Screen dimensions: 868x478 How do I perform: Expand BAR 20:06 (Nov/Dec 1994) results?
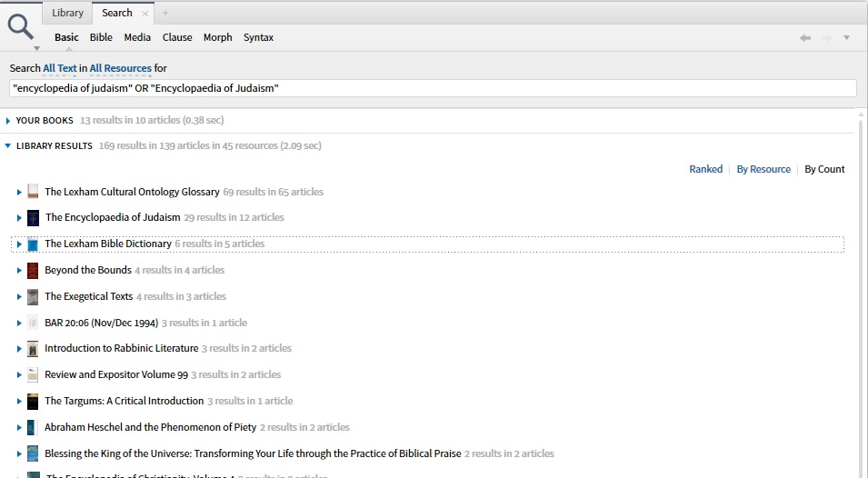point(19,324)
